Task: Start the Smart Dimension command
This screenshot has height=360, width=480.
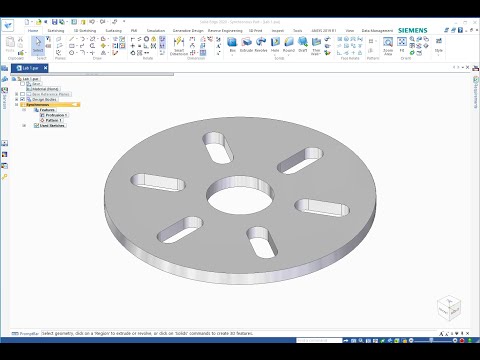Action: coord(179,46)
